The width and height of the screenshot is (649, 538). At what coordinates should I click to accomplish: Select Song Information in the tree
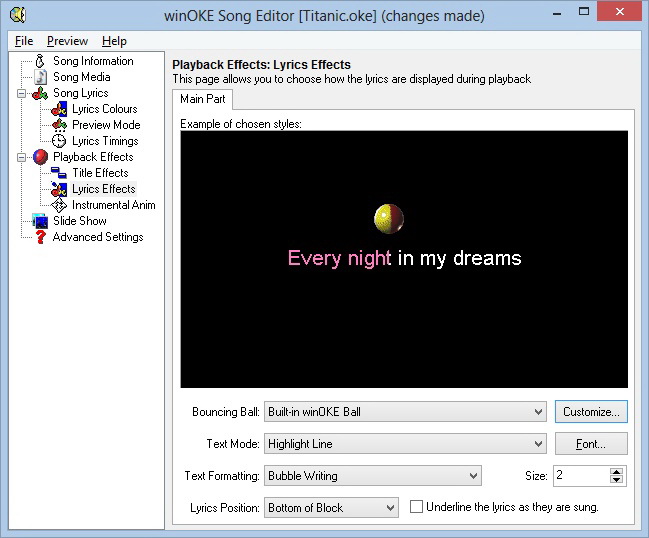click(93, 61)
